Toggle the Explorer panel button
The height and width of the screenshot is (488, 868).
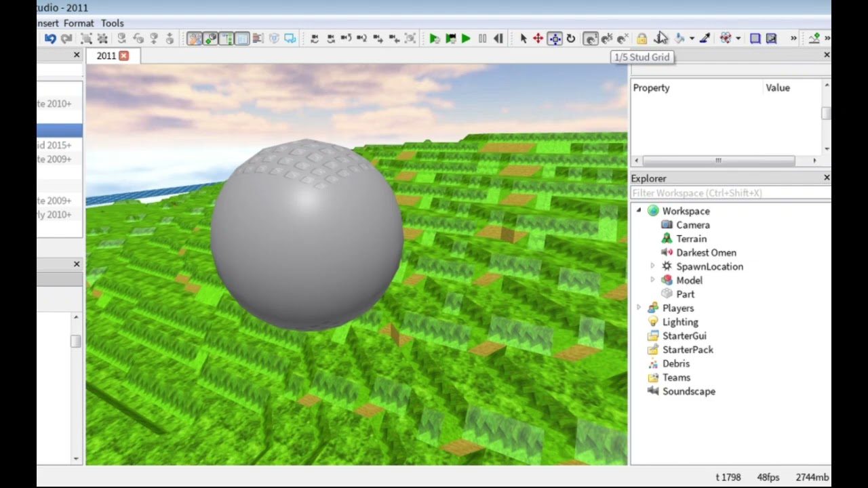pos(226,39)
